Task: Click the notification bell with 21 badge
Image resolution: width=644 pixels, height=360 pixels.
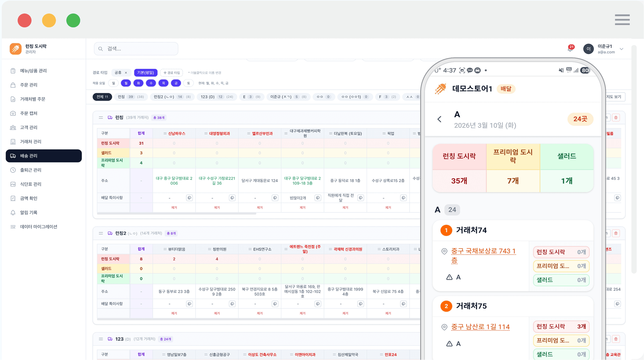Action: pos(570,48)
